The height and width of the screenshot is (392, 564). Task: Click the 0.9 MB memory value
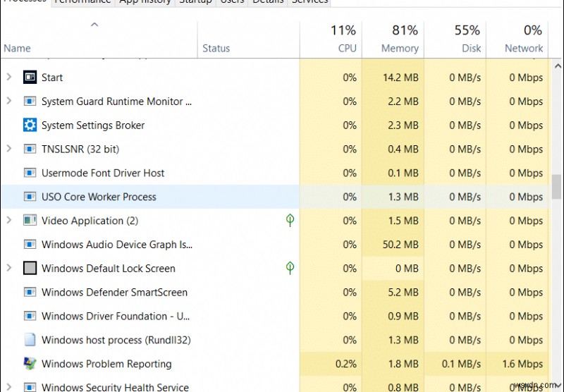(x=403, y=316)
